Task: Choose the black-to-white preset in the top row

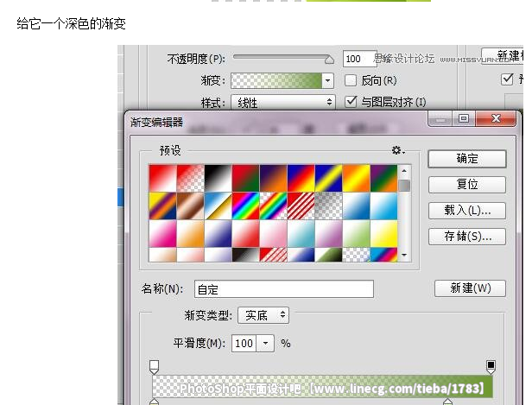Action: tap(218, 179)
